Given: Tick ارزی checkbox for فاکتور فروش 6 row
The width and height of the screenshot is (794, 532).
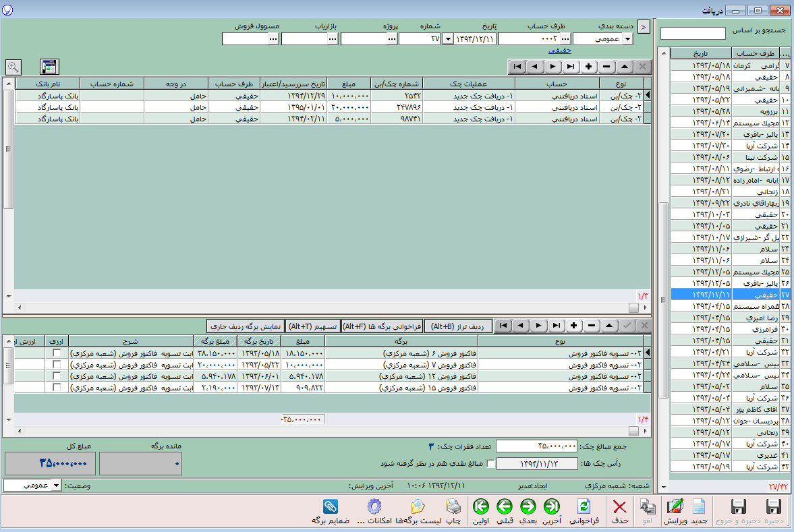Looking at the screenshot, I should pyautogui.click(x=57, y=353).
